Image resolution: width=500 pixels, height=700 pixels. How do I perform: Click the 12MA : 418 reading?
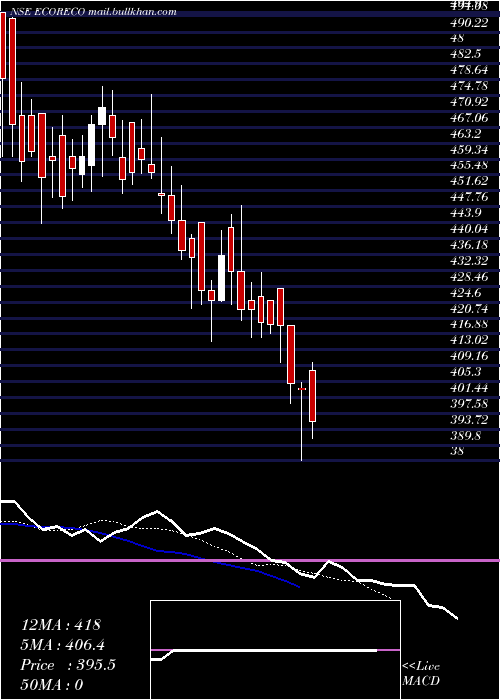(x=61, y=625)
